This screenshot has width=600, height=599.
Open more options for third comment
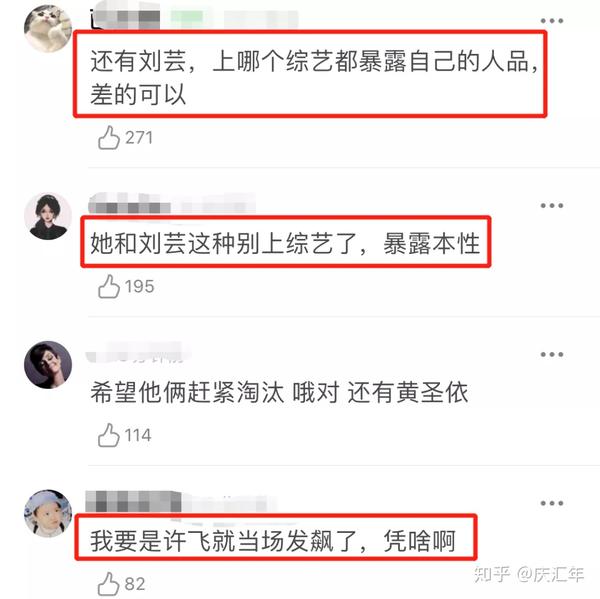[551, 354]
